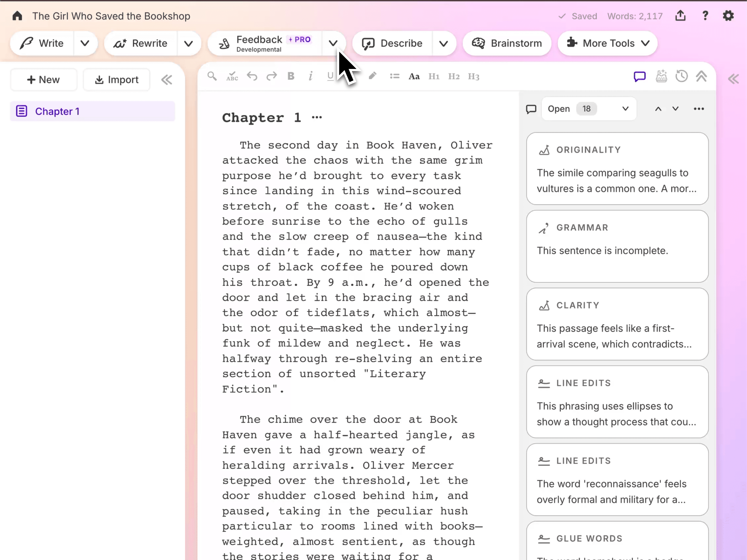Open comments panel three-dots menu

pos(699,109)
